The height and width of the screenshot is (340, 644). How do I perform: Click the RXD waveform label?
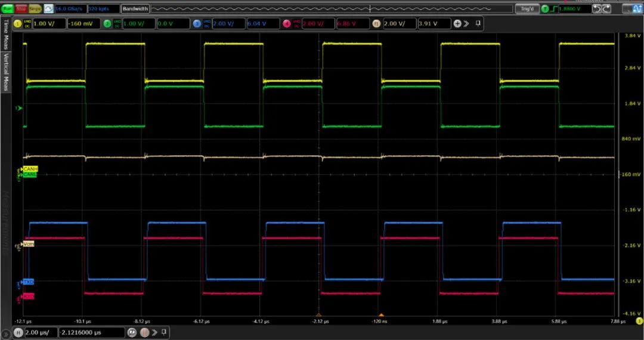[x=28, y=296]
